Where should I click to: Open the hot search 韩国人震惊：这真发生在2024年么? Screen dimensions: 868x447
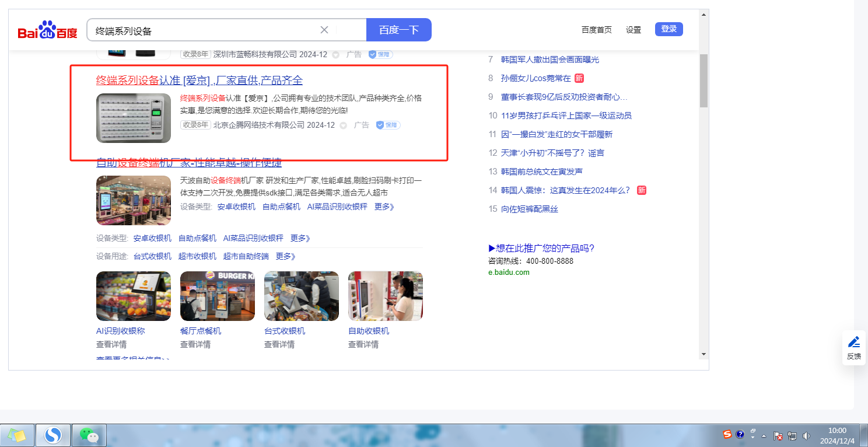point(566,190)
